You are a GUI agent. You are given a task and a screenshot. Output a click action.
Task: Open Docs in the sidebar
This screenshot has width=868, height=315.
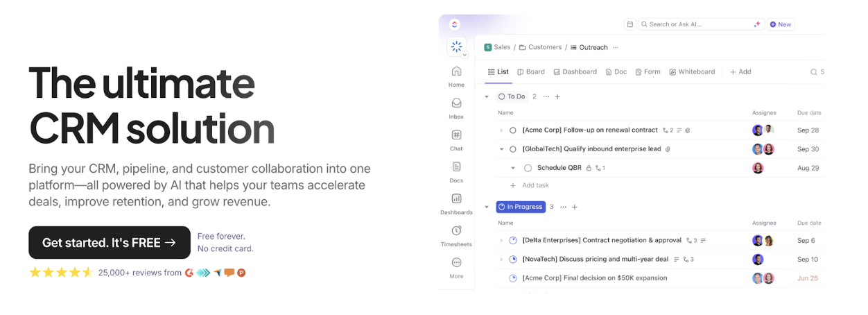tap(456, 167)
